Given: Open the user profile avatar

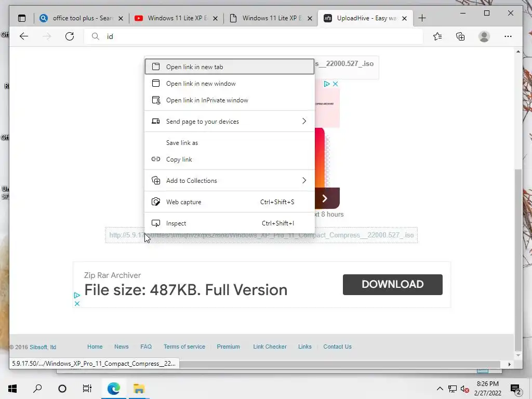Looking at the screenshot, I should pos(484,36).
